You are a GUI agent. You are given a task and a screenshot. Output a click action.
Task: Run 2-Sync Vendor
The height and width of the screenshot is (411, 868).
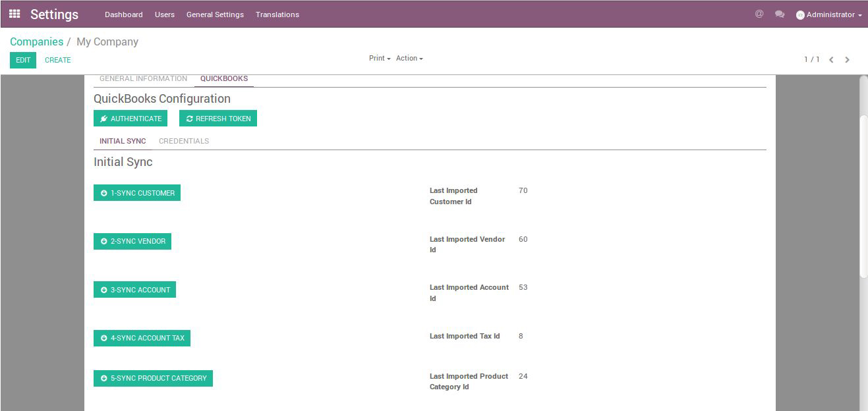tap(132, 241)
